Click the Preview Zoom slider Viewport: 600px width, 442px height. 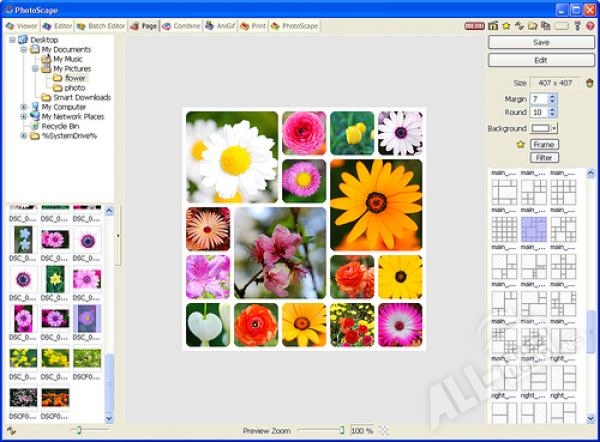[320, 430]
